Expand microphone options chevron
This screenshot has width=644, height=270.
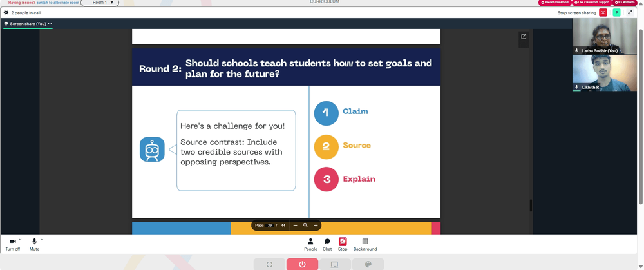click(42, 240)
